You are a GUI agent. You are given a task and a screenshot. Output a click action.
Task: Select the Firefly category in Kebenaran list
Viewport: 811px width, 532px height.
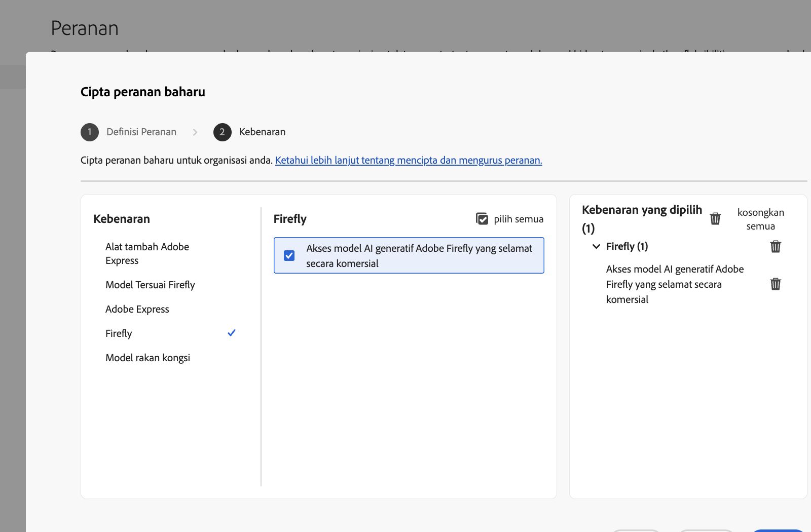[x=119, y=333]
